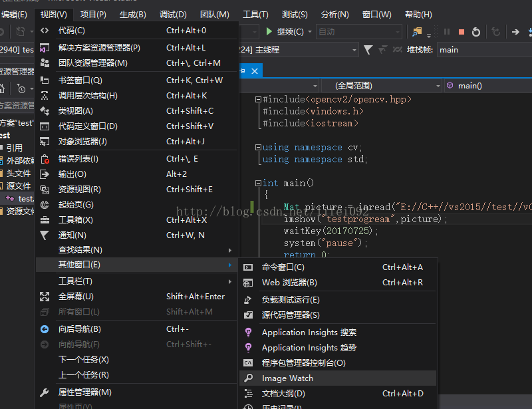Open the 分析(N) menu

click(335, 15)
